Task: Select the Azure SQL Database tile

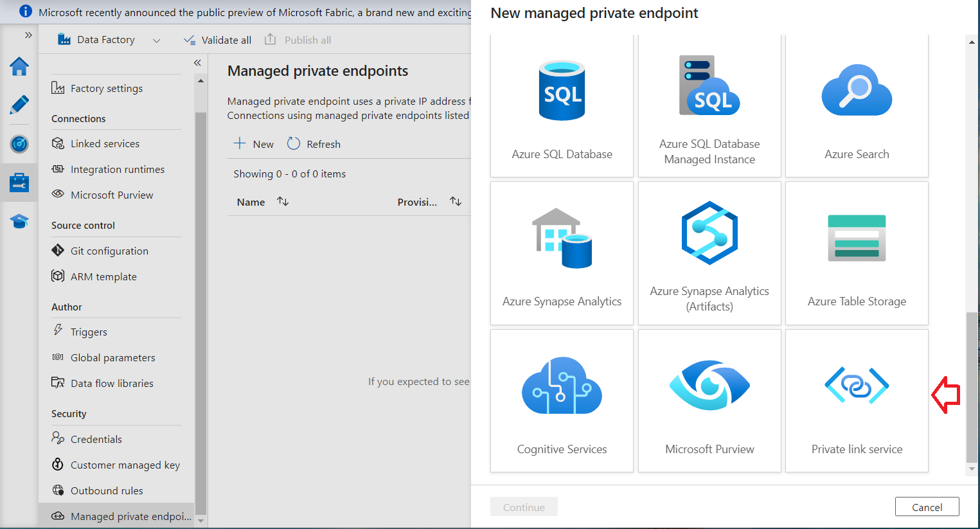Action: click(562, 106)
